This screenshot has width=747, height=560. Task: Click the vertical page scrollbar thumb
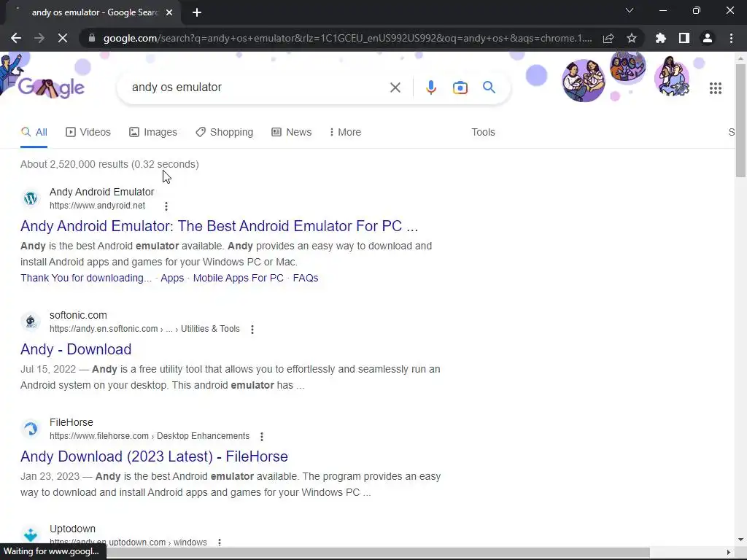coord(740,120)
